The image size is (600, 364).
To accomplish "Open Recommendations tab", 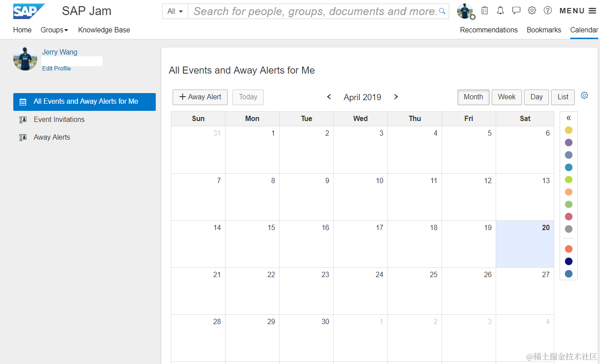I will pyautogui.click(x=489, y=30).
